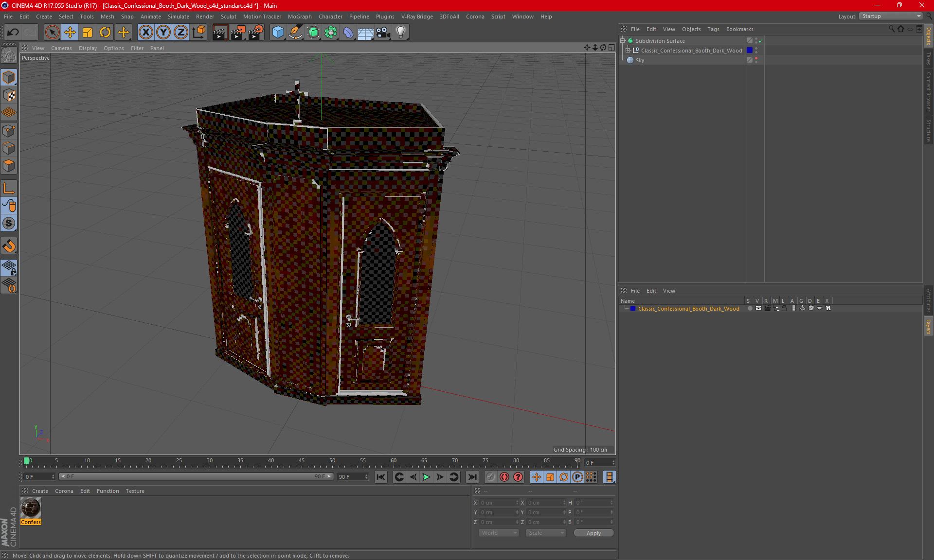Toggle Enable Snap icon
Screen dimensions: 934x560
[9, 246]
